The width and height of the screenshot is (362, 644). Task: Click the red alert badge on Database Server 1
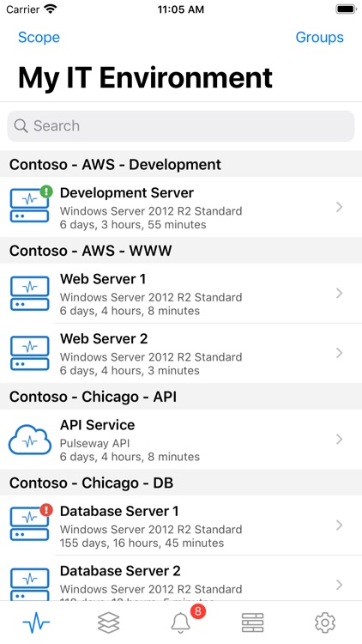pos(46,510)
